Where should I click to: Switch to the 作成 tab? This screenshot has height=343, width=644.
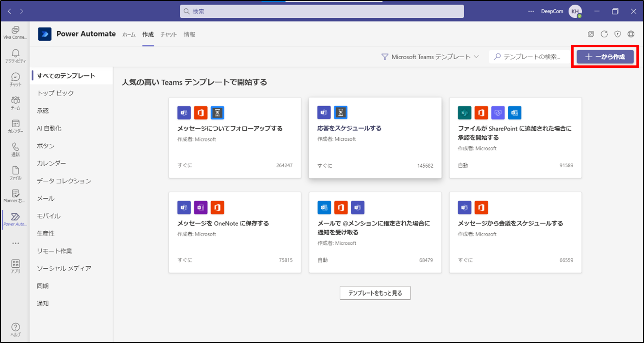[148, 34]
